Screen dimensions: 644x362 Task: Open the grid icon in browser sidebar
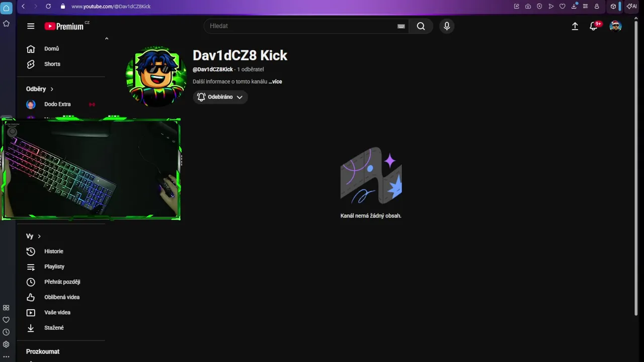click(x=6, y=308)
